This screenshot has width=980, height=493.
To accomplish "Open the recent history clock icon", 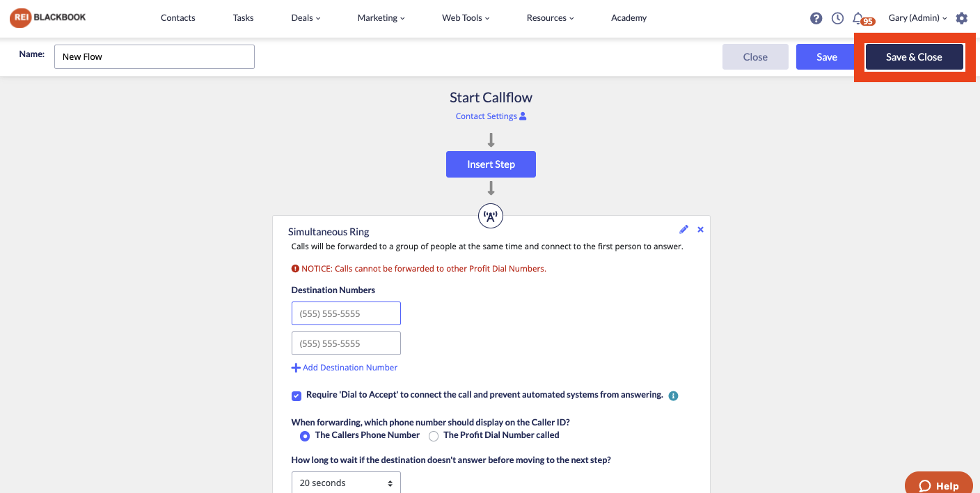I will click(x=837, y=18).
